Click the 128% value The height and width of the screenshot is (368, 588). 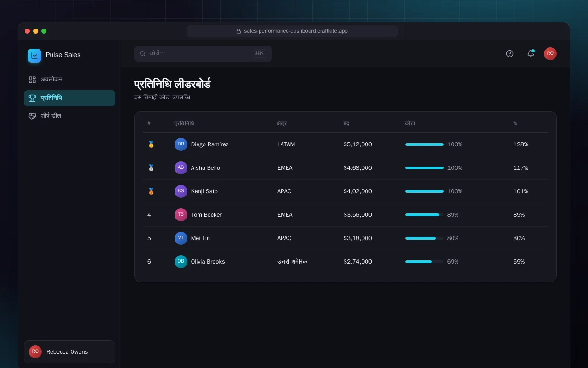[520, 144]
